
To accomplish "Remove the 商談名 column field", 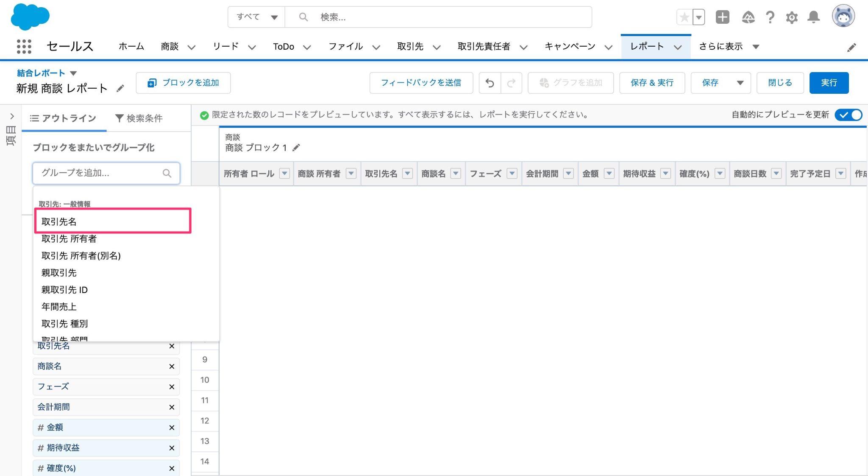I will click(172, 367).
